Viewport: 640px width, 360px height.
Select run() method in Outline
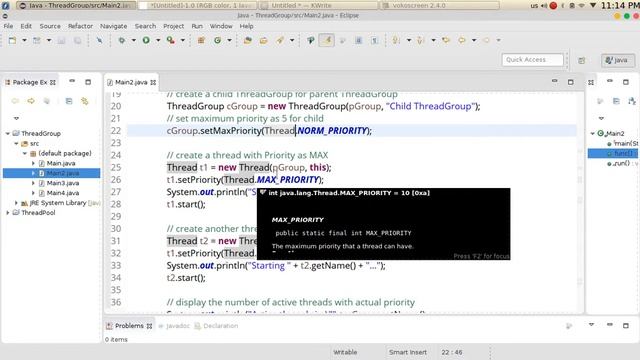pos(622,163)
